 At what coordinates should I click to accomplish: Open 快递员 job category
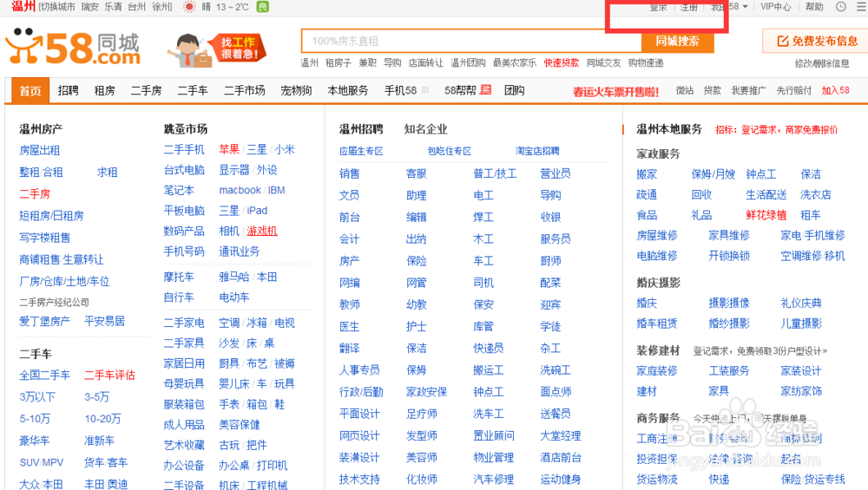click(488, 349)
